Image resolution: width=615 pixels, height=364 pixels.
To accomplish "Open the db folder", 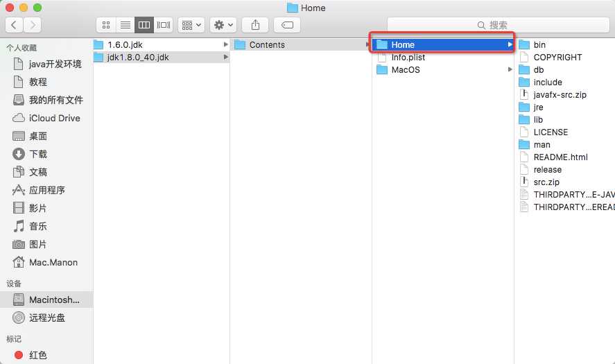I will tap(531, 70).
